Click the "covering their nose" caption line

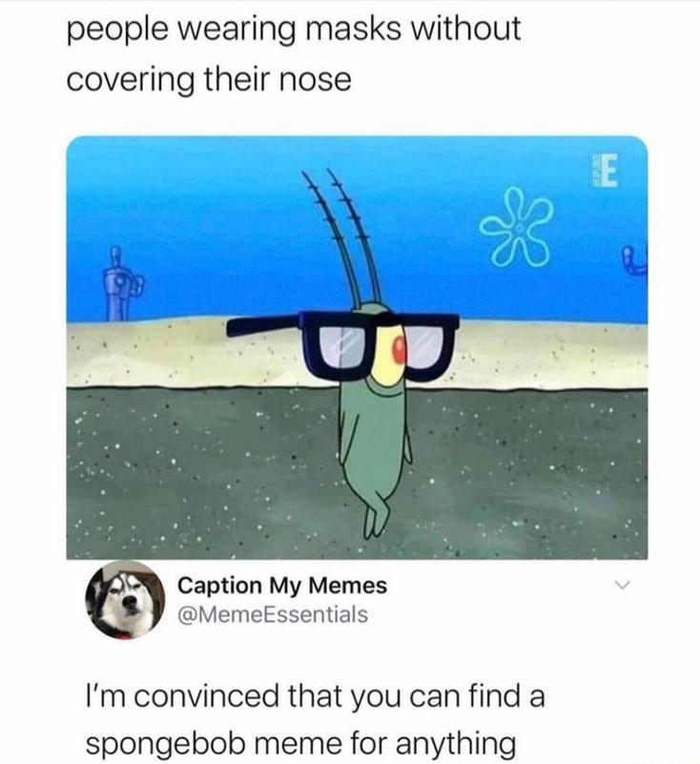click(209, 80)
